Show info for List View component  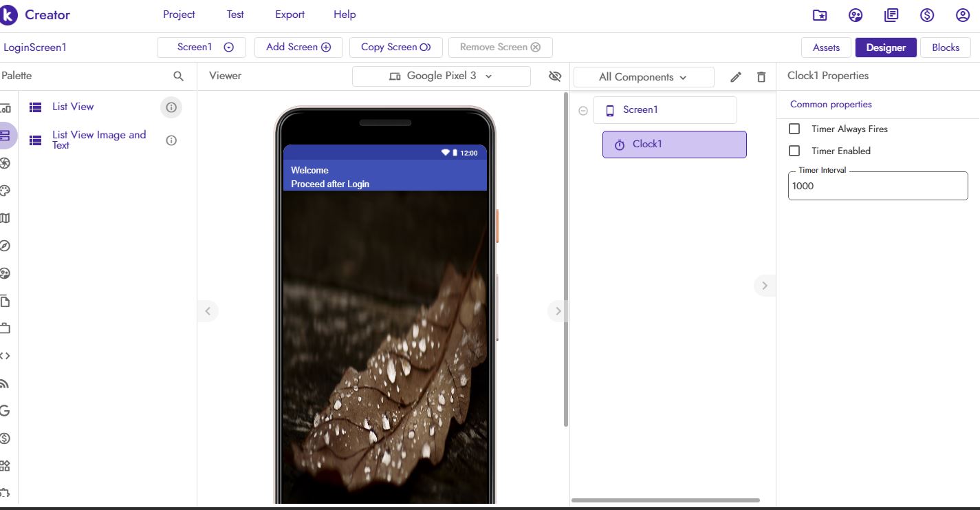[171, 107]
